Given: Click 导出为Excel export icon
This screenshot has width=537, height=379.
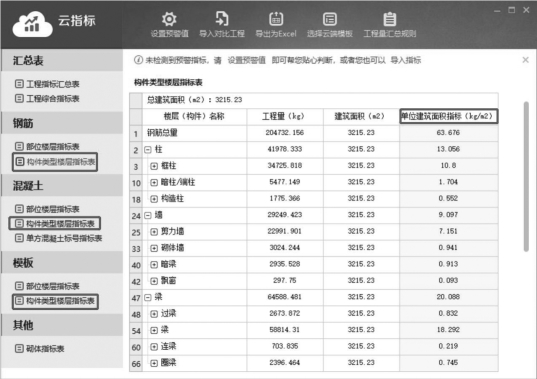Looking at the screenshot, I should click(276, 19).
